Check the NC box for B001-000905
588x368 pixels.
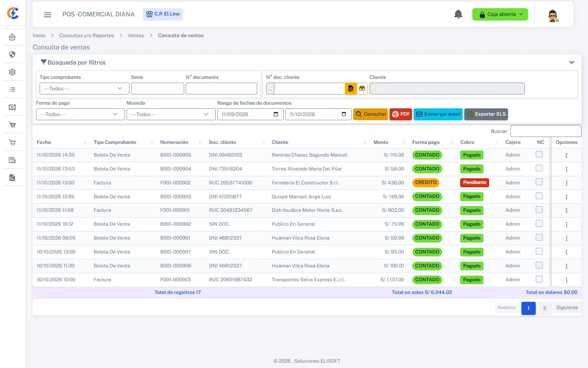539,154
